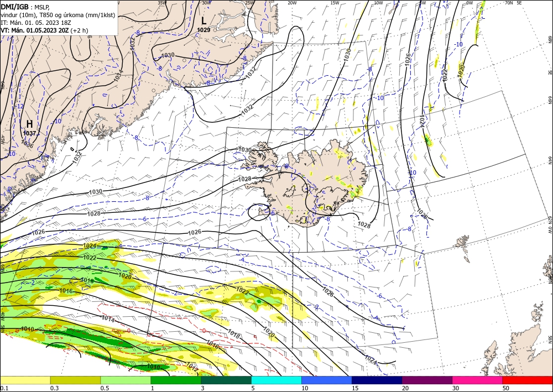Image resolution: width=553 pixels, height=392 pixels.
Task: Click the '-12' isotherm label over Greenland
Action: point(20,107)
